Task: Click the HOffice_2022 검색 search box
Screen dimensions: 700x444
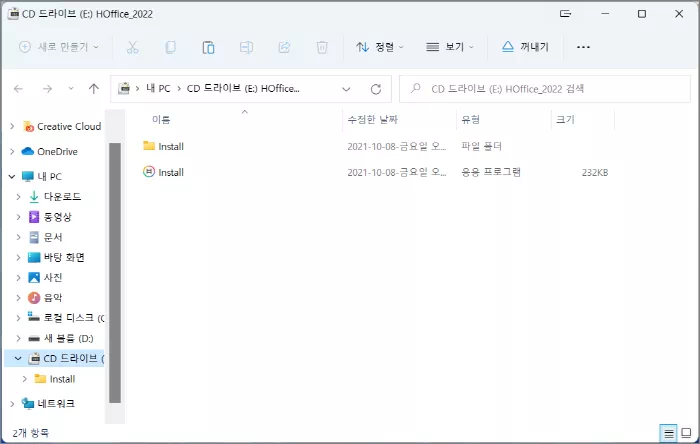Action: 545,89
